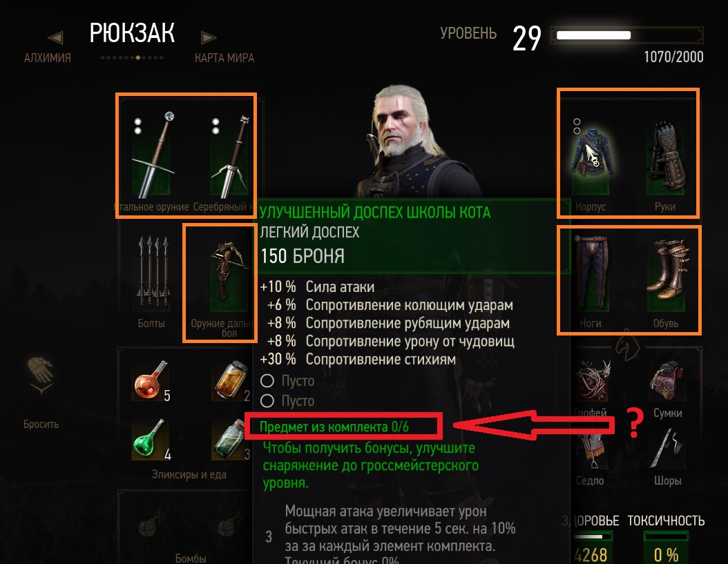Click the experience progress bar
The width and height of the screenshot is (728, 564).
[626, 36]
